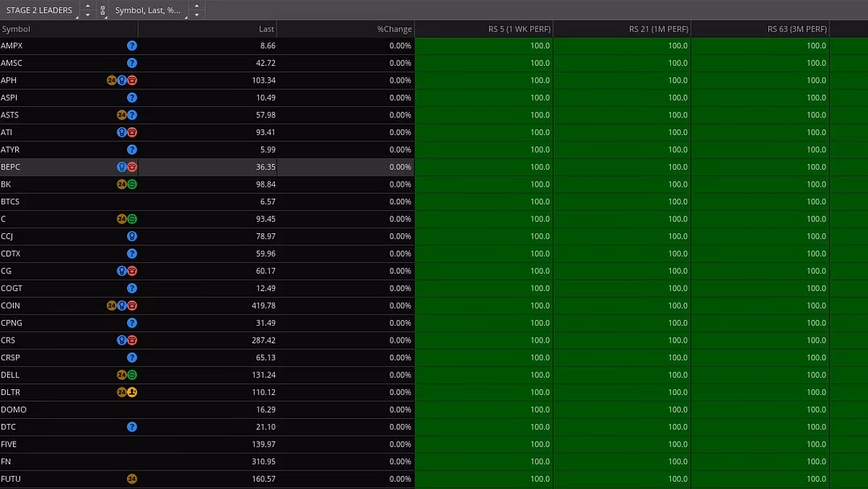Open the STAGE 2 LEADERS watchlist dropdown

point(39,10)
